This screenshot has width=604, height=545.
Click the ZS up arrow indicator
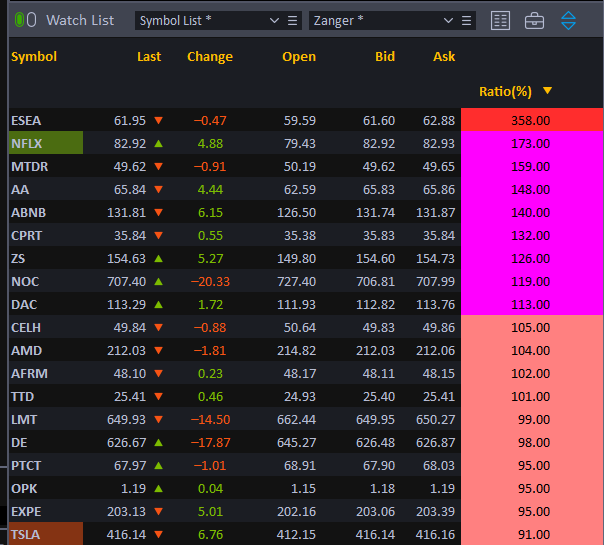point(158,258)
